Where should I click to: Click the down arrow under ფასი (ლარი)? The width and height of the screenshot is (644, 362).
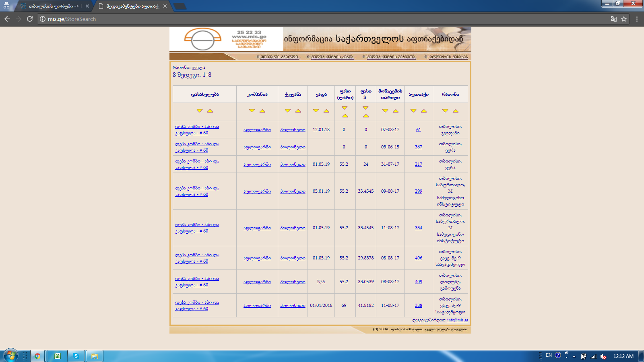pos(345,108)
